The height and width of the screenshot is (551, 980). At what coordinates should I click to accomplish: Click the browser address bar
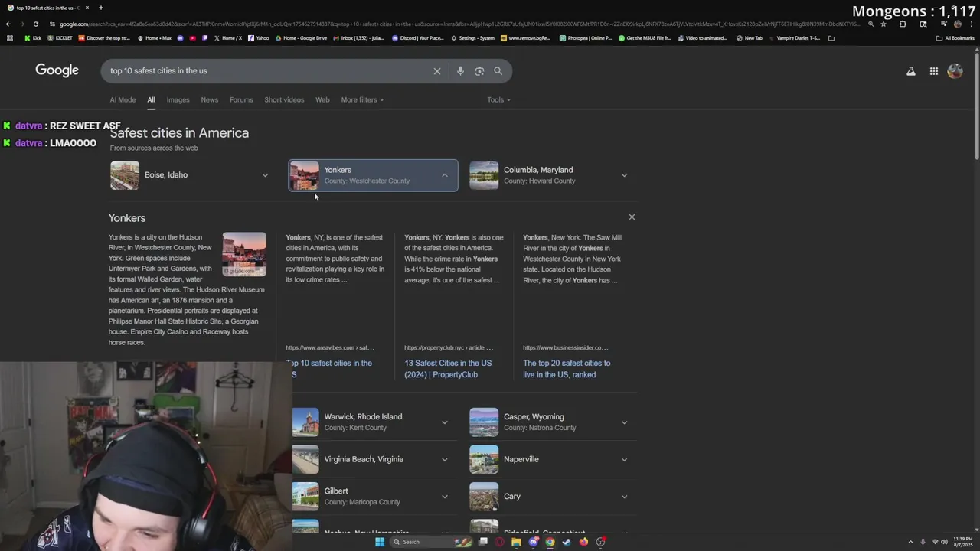pos(459,24)
